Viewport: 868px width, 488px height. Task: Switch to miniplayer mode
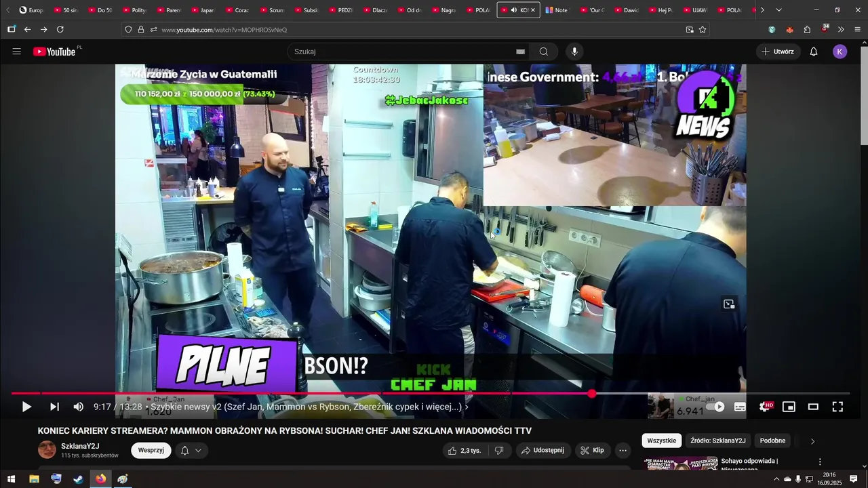pyautogui.click(x=789, y=407)
